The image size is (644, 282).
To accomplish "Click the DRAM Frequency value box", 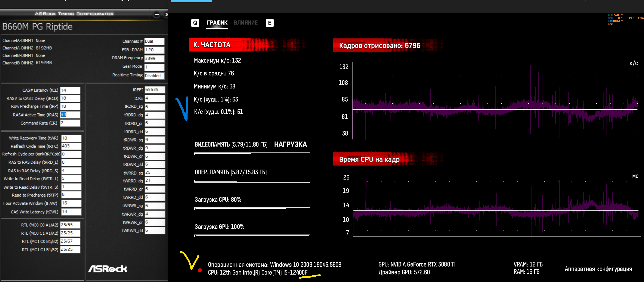I will point(154,58).
